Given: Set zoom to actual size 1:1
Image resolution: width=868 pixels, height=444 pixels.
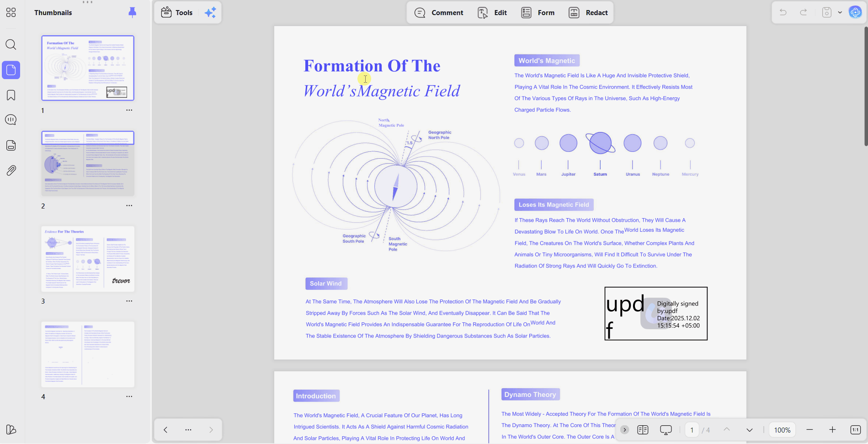Looking at the screenshot, I should (x=855, y=430).
